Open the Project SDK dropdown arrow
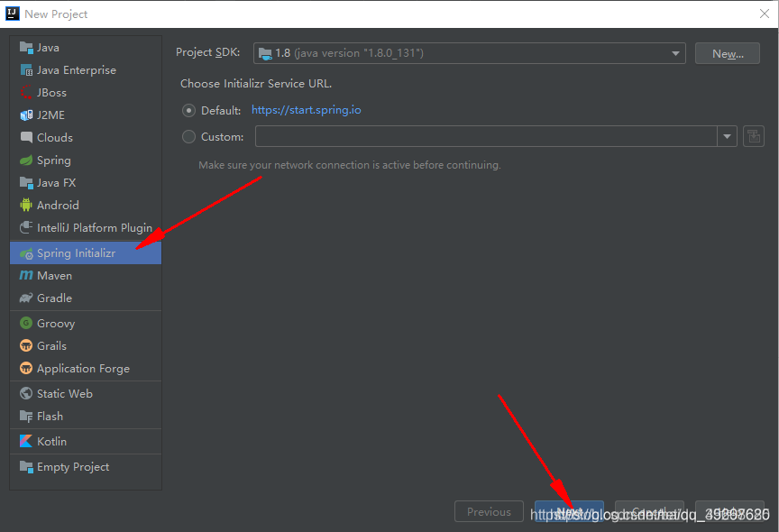Screen dimensions: 779x532 coord(675,53)
